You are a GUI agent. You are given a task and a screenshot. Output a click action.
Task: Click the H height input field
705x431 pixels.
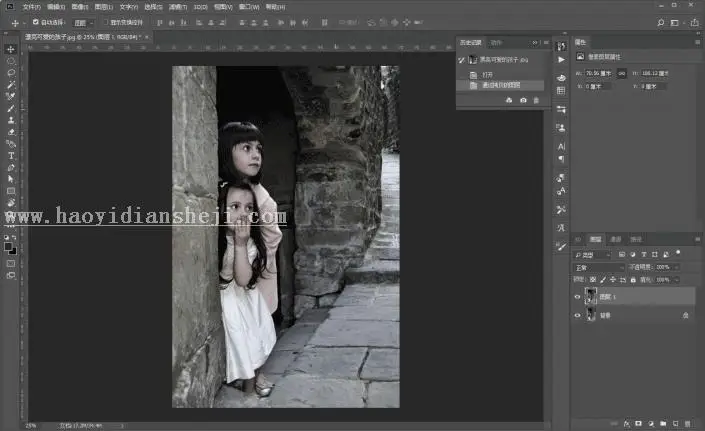(655, 73)
